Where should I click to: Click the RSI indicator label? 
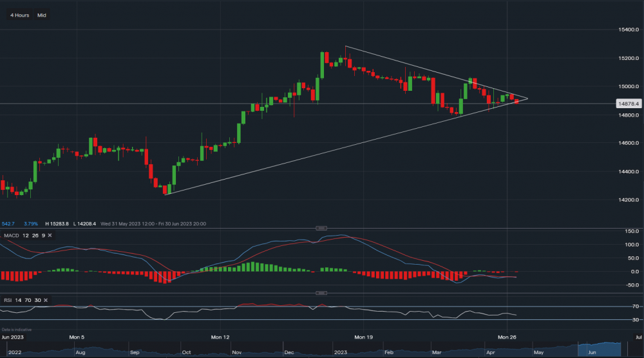(x=8, y=300)
